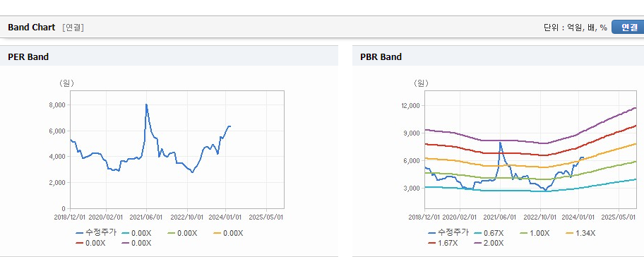Click the 4,000 y-axis label in PER chart
The image size is (644, 257).
point(57,157)
